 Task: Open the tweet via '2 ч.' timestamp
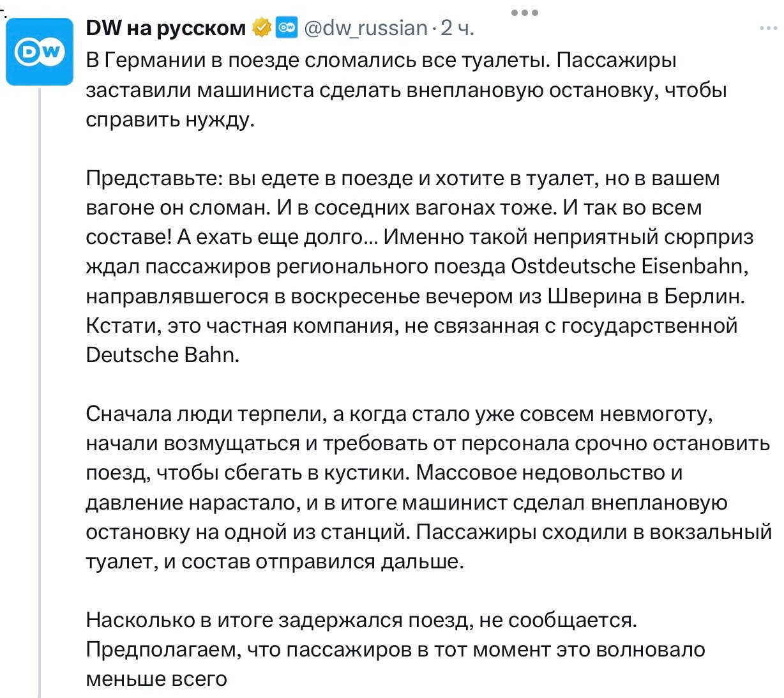click(458, 28)
